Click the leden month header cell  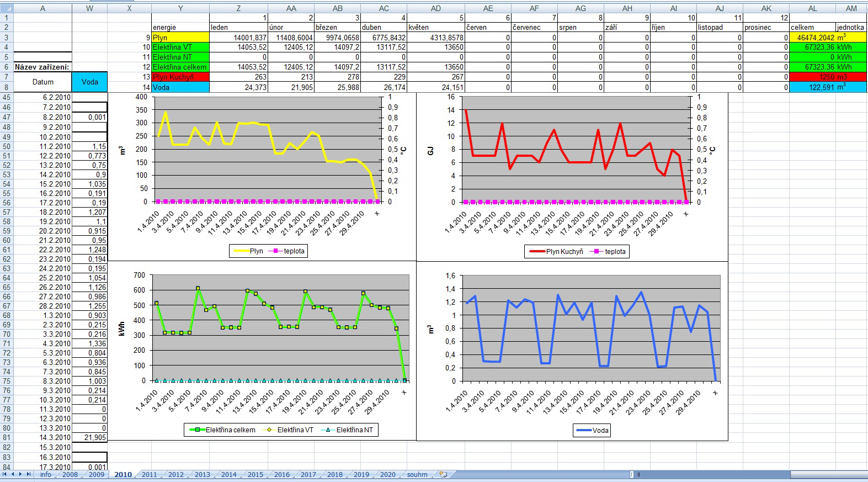238,27
